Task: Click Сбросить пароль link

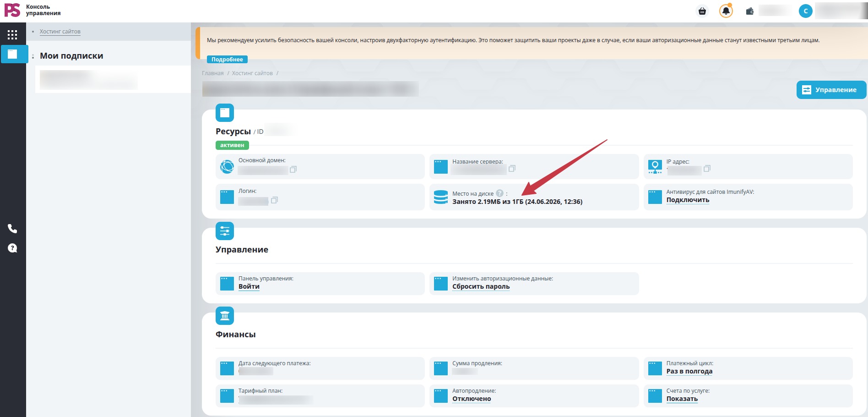Action: [x=481, y=286]
